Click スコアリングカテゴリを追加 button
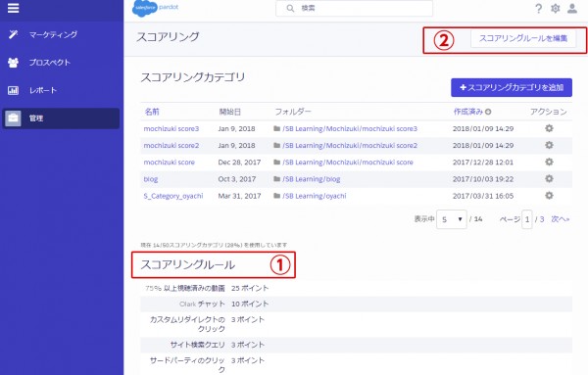This screenshot has height=375, width=588. click(x=512, y=88)
